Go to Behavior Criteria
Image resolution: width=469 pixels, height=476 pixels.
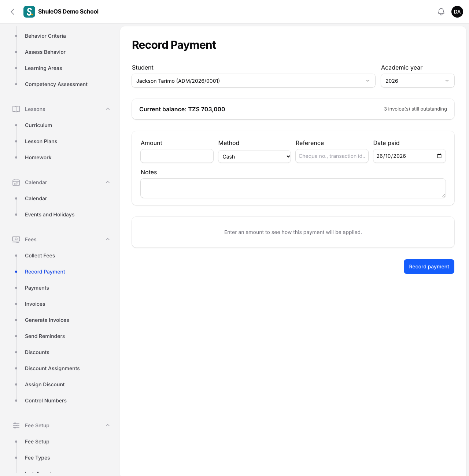coord(45,36)
